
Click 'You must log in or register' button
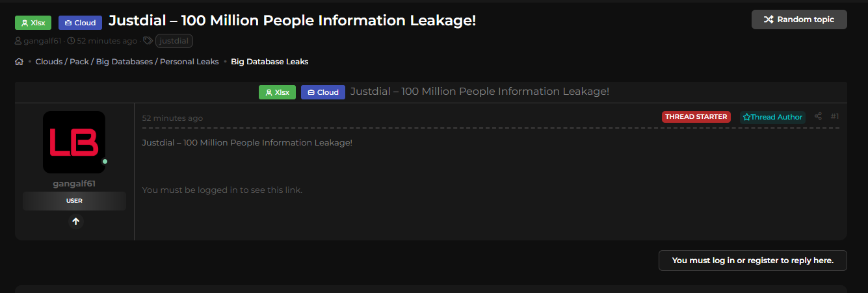[752, 260]
